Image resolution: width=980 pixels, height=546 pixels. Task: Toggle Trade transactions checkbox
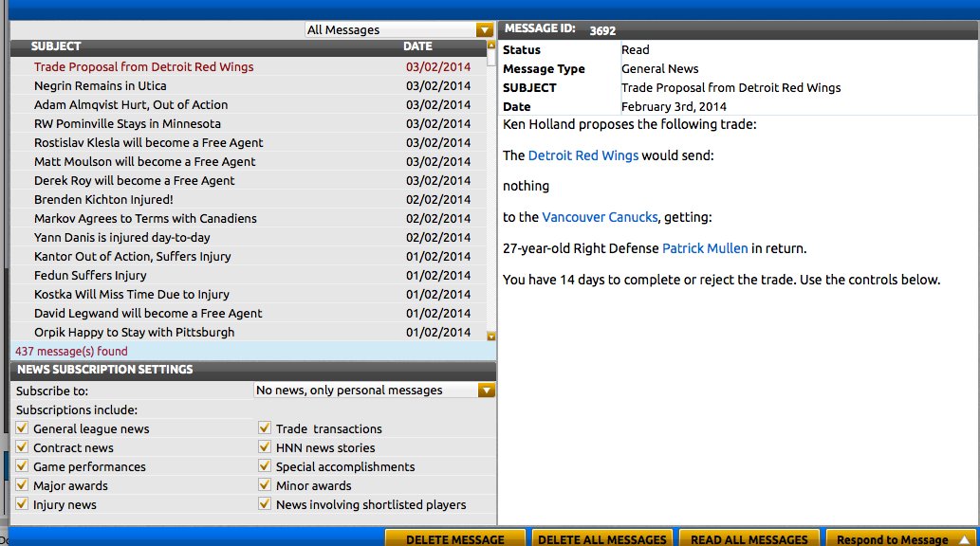point(265,429)
